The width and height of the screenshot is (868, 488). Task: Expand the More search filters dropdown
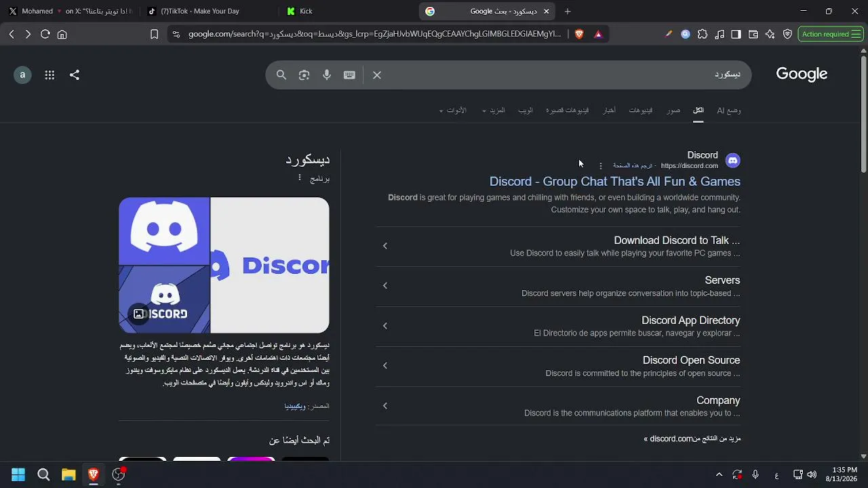pyautogui.click(x=494, y=110)
